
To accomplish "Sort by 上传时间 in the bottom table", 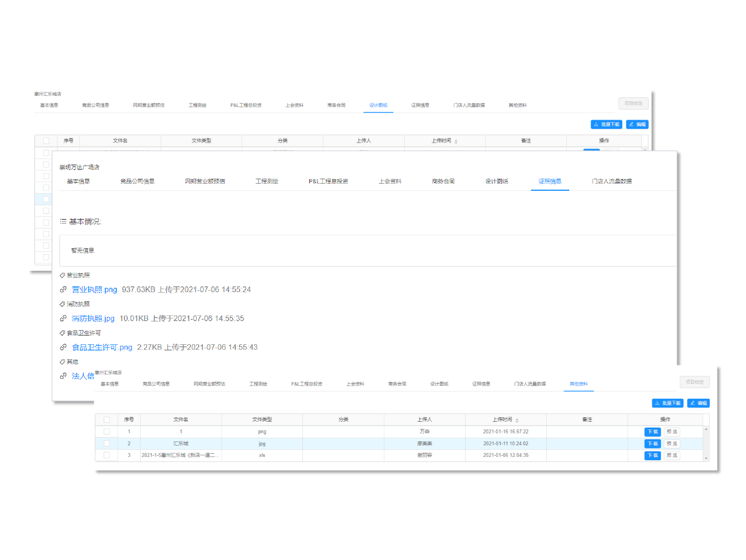I will pyautogui.click(x=517, y=420).
